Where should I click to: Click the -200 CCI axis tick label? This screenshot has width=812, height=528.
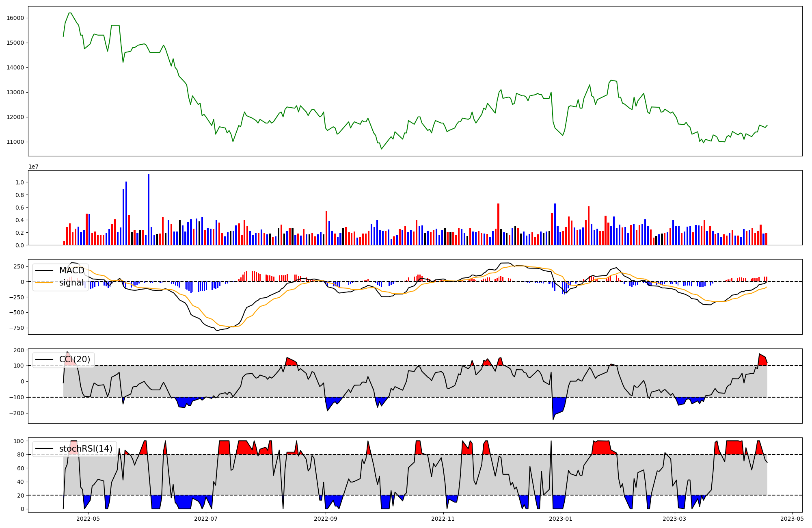16,413
